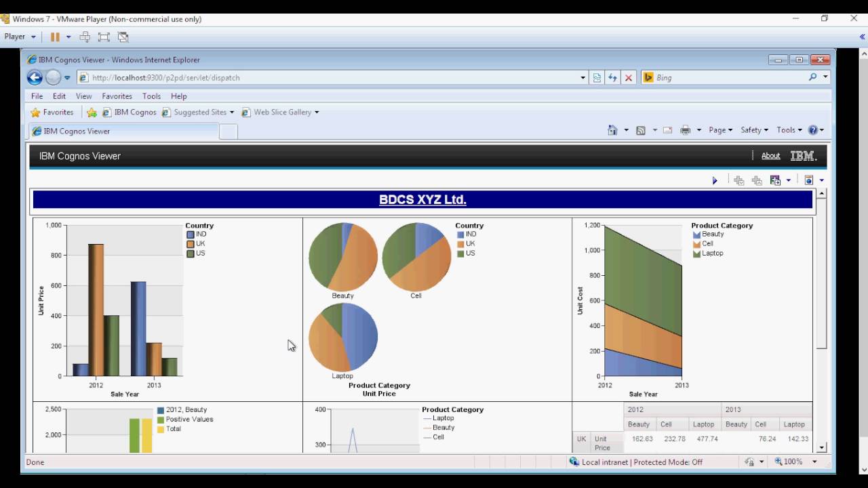Enter VMware full screen mode icon
This screenshot has width=868, height=488.
pos(104,37)
